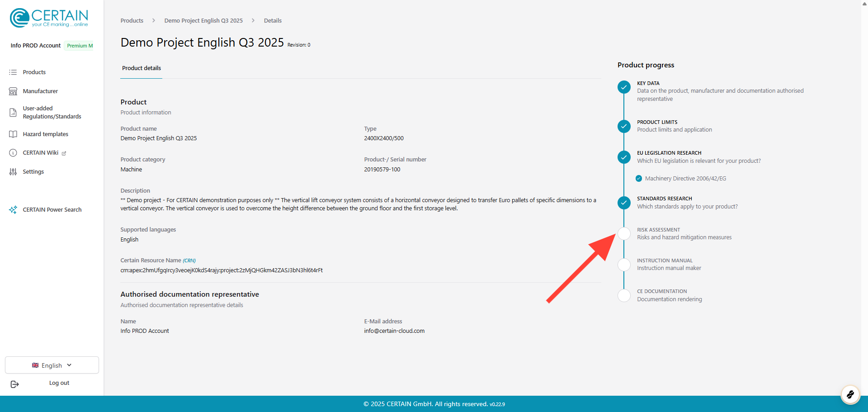
Task: Click the PRODUCT LIMITS completed checkmark circle
Action: pyautogui.click(x=624, y=126)
